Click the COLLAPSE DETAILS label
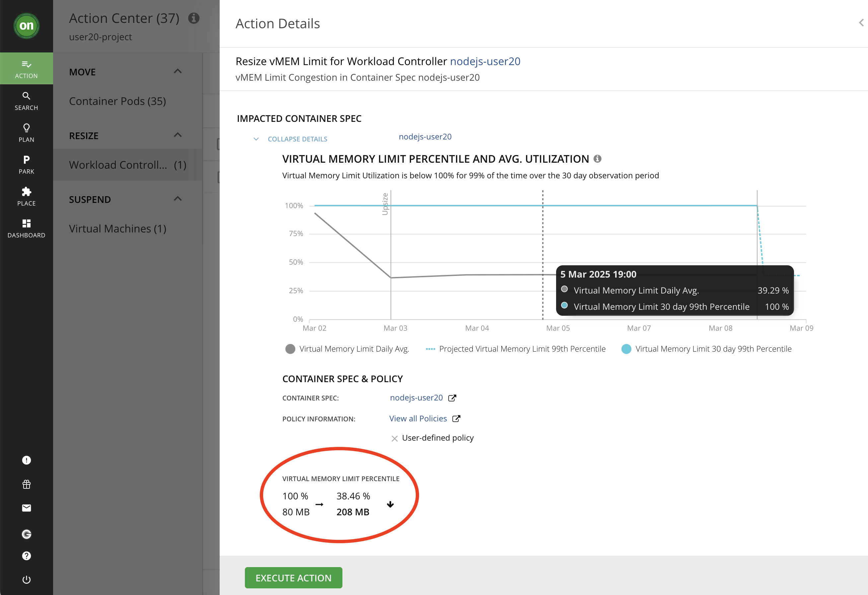 (297, 139)
